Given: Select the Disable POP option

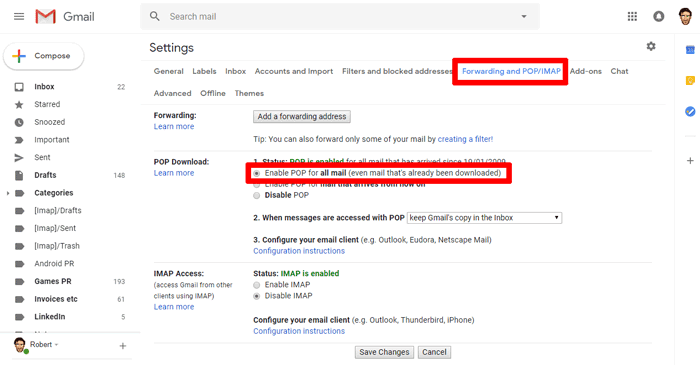Looking at the screenshot, I should 257,195.
